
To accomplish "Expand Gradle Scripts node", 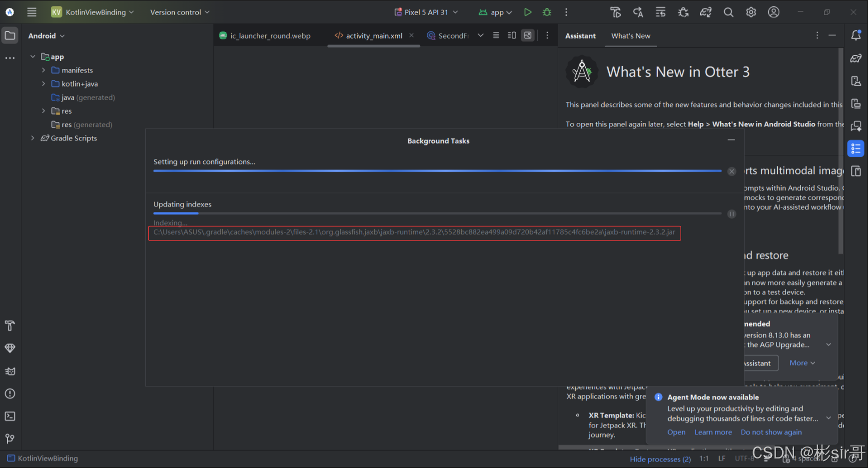I will point(33,138).
